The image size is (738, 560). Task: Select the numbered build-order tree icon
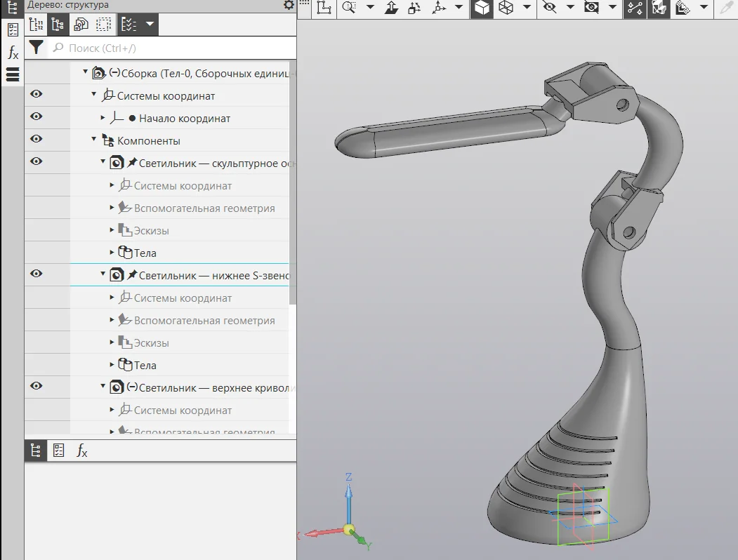(x=37, y=25)
